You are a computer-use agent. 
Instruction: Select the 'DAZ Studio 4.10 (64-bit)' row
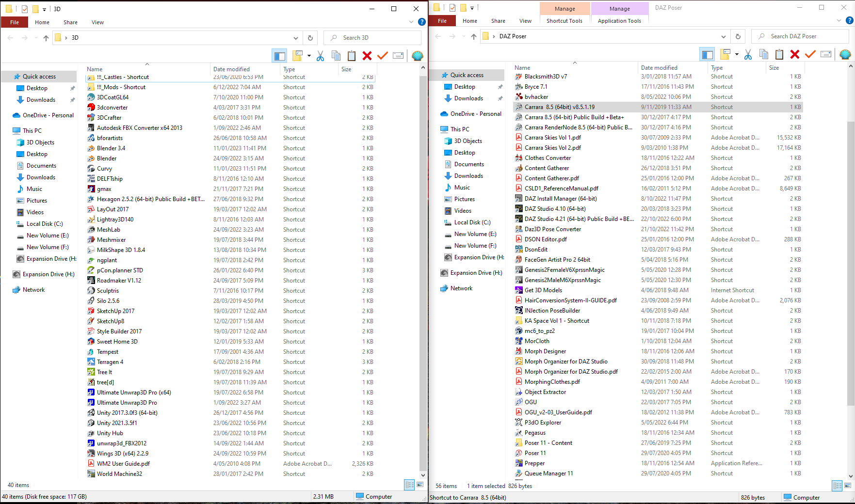pos(658,209)
